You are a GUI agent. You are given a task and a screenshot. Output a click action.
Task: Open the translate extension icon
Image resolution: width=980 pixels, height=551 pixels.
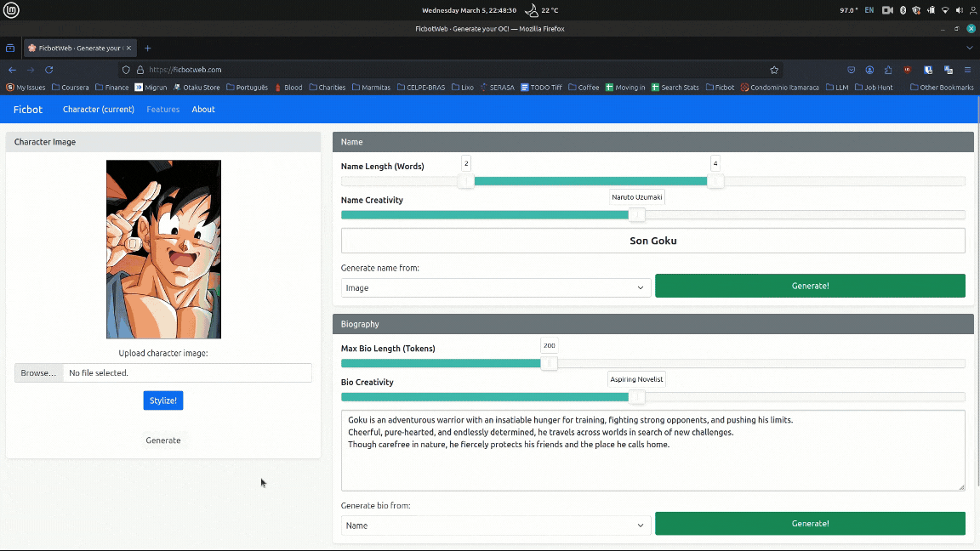click(x=949, y=70)
